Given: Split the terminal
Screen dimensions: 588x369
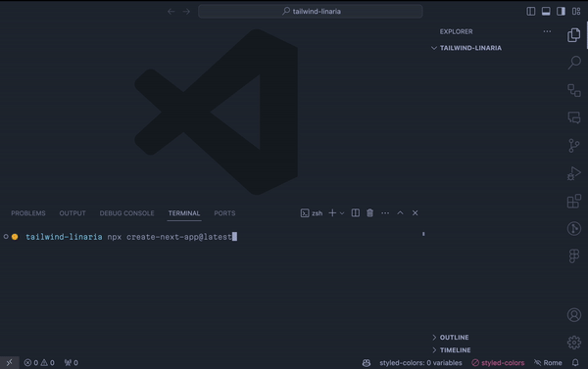Looking at the screenshot, I should pyautogui.click(x=355, y=212).
